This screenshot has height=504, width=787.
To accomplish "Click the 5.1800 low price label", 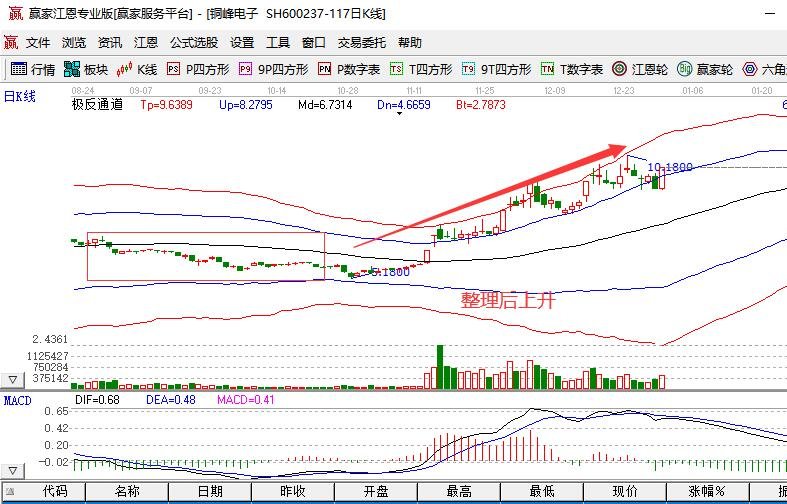I will [391, 272].
